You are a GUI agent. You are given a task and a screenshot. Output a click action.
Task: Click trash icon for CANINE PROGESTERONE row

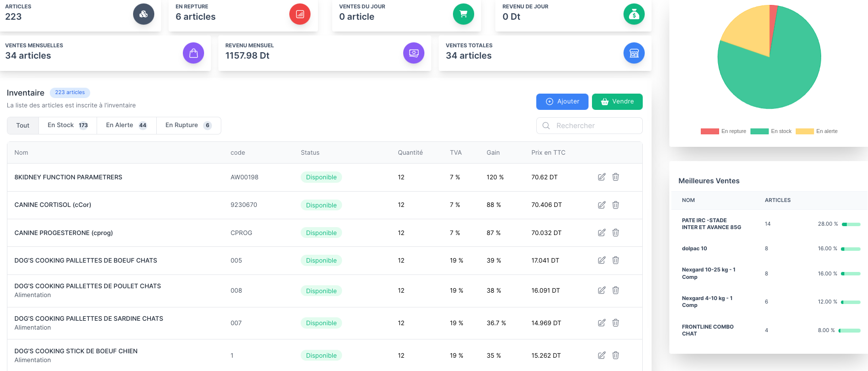pyautogui.click(x=616, y=233)
